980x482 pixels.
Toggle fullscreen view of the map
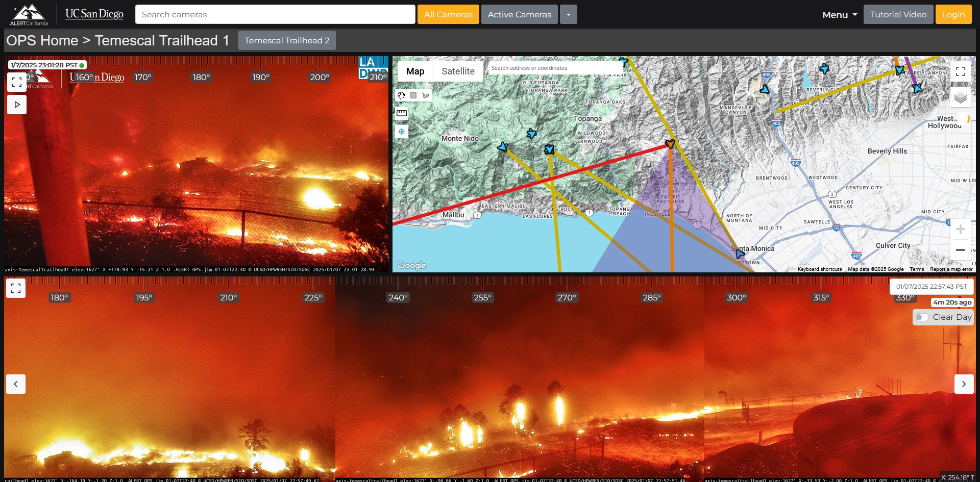tap(960, 71)
